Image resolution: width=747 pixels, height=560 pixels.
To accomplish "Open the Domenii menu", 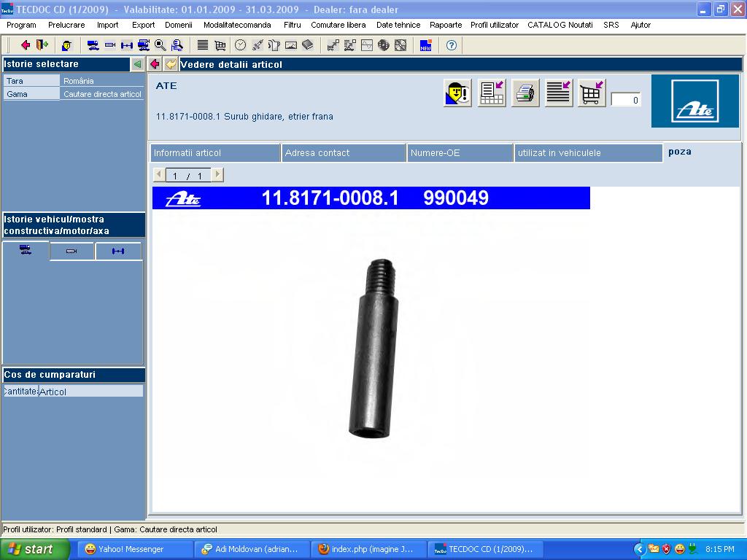I will pos(179,25).
